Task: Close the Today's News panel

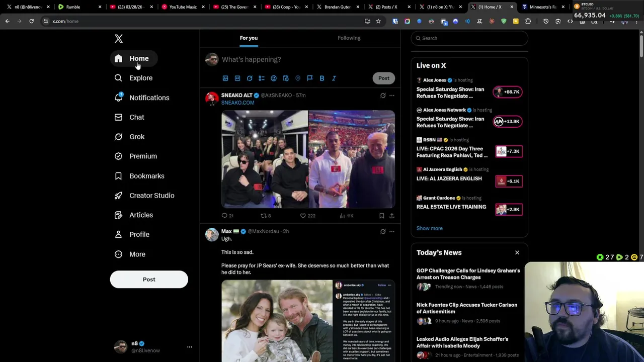Action: pyautogui.click(x=517, y=253)
